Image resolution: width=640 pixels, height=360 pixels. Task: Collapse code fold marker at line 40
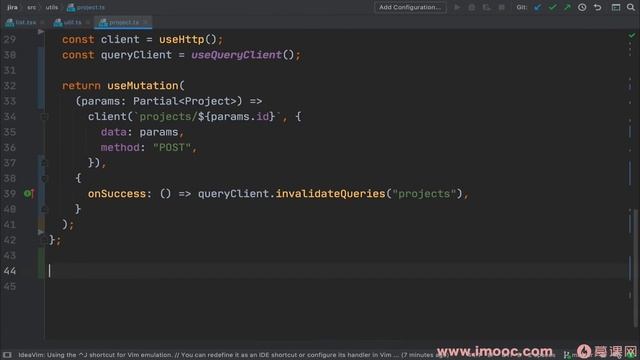[44, 209]
